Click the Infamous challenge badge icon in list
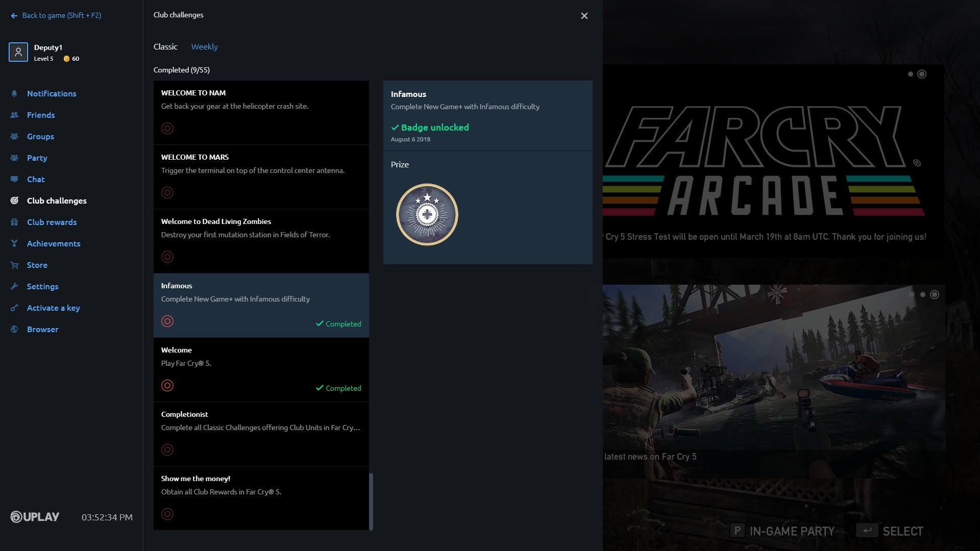Viewport: 980px width, 551px height. [167, 321]
